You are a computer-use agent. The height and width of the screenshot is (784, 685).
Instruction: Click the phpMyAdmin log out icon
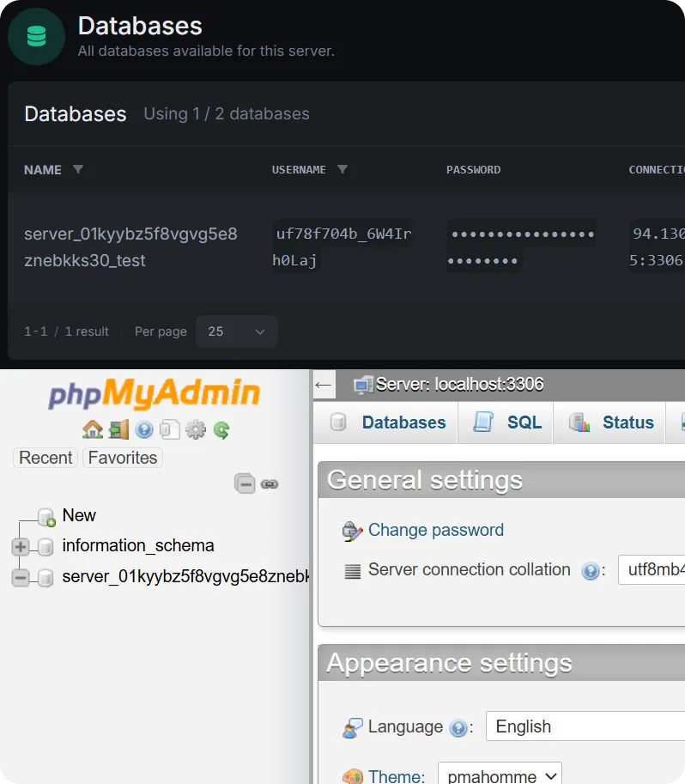point(119,429)
